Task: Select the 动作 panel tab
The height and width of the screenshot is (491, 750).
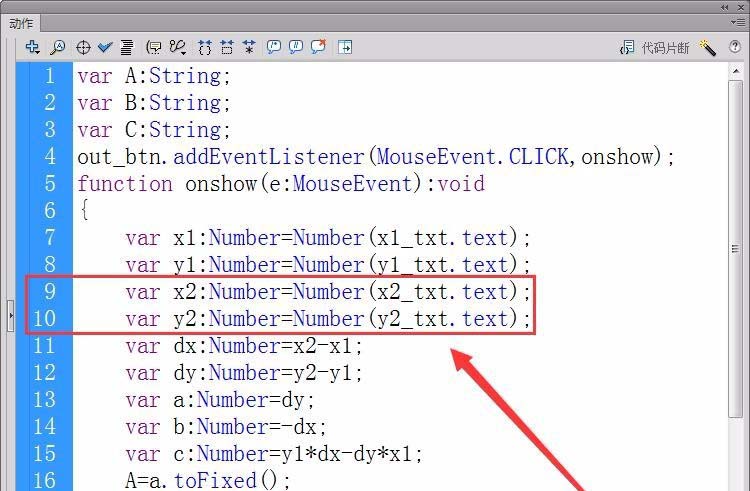Action: (x=21, y=23)
